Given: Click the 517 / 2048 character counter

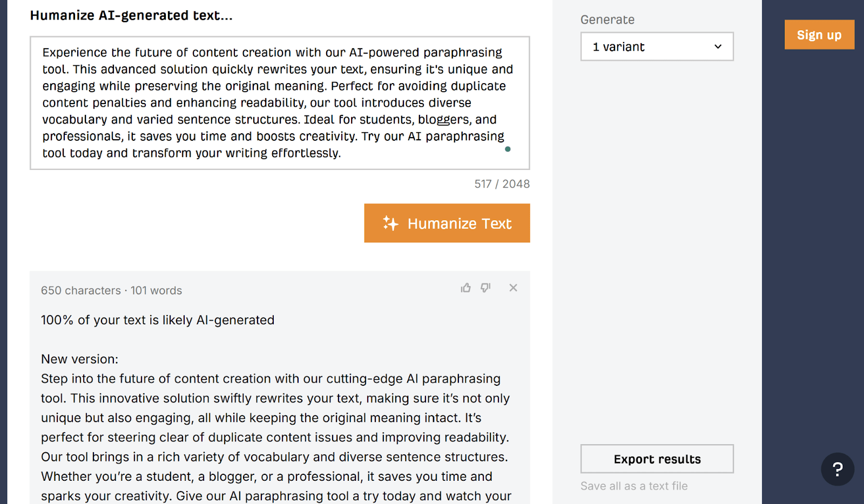Looking at the screenshot, I should pyautogui.click(x=502, y=184).
